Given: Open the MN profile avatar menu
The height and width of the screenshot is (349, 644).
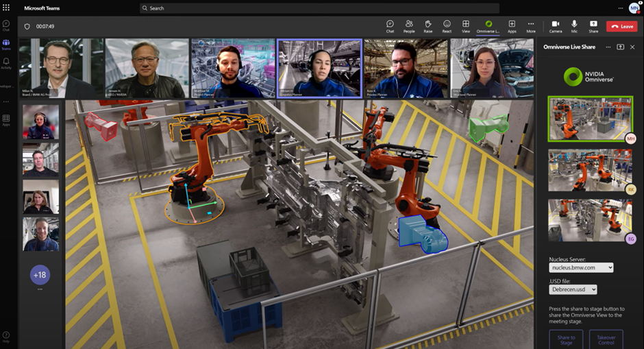Looking at the screenshot, I should click(634, 8).
